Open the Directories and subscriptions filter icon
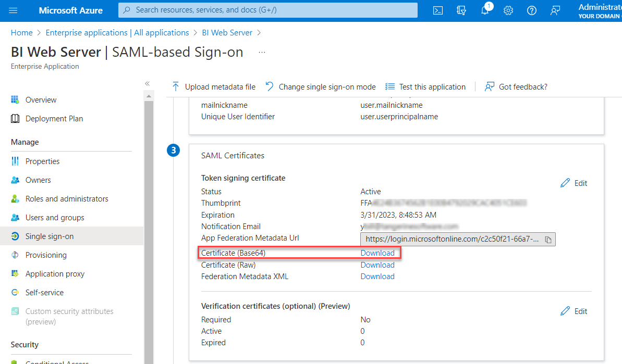The image size is (622, 364). (x=461, y=10)
